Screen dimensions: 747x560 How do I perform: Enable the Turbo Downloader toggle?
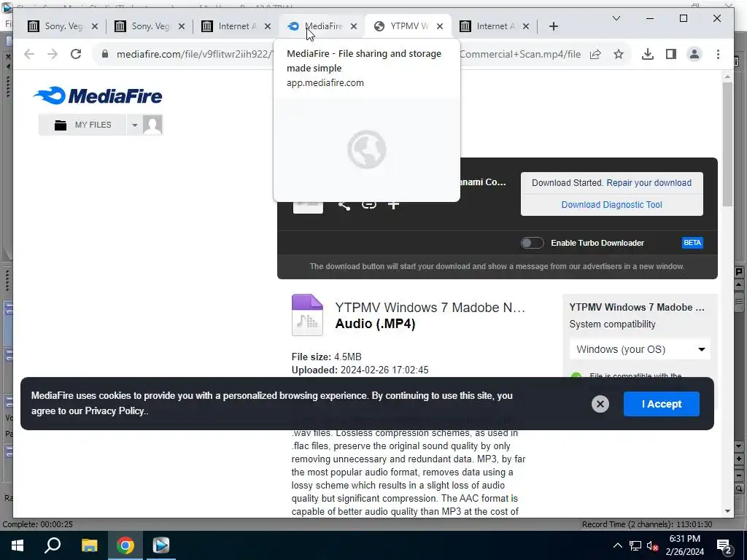point(532,243)
